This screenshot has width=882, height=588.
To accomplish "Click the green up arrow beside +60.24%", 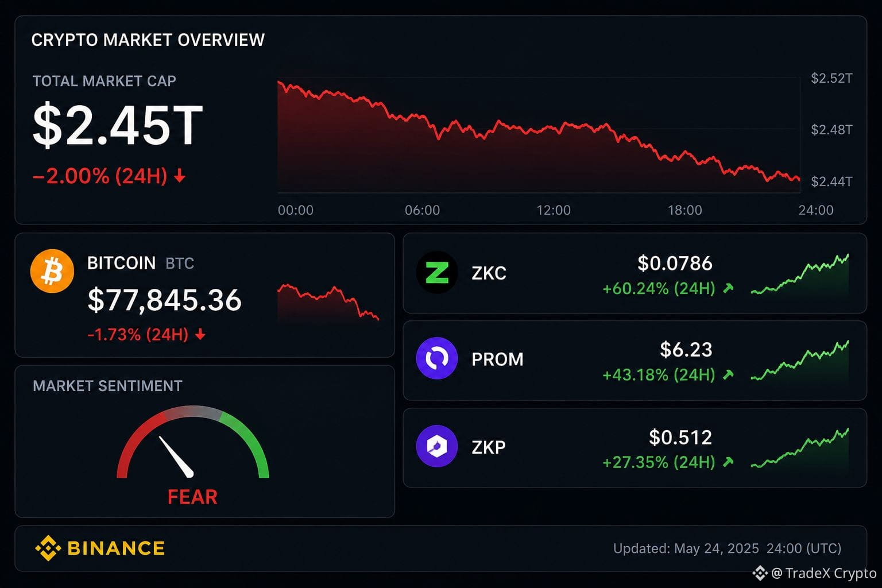I will [x=728, y=288].
